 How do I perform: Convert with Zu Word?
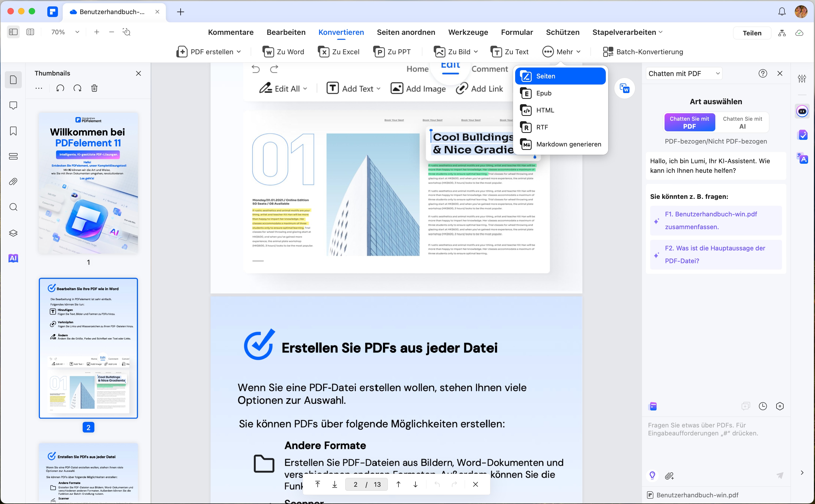coord(283,52)
